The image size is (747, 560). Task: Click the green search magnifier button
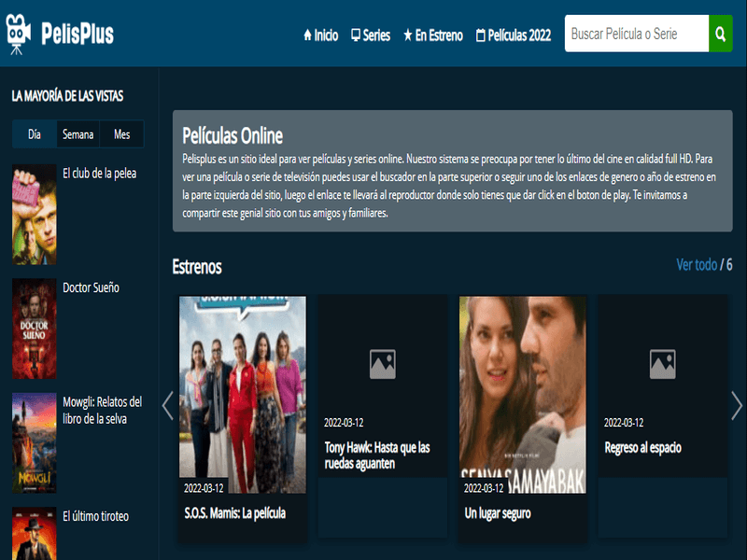[720, 34]
